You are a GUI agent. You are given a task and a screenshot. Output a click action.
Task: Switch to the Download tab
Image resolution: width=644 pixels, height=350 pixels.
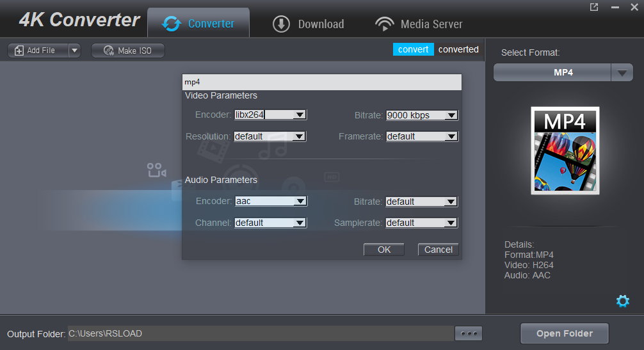click(x=309, y=24)
